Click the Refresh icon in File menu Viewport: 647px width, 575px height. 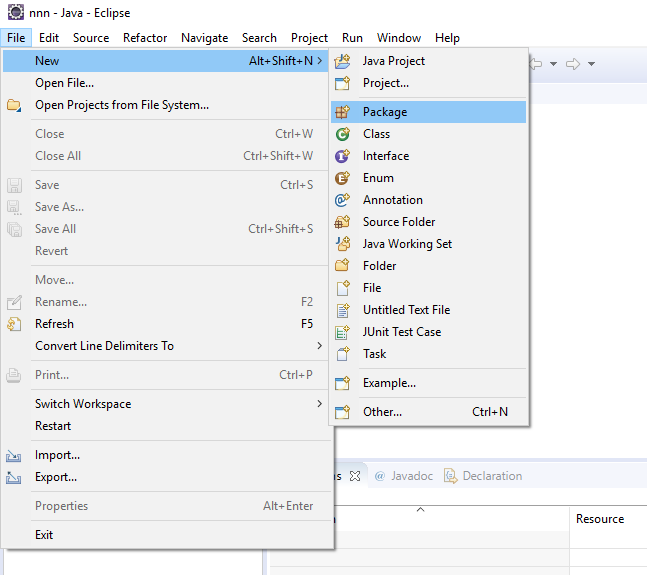pos(14,324)
